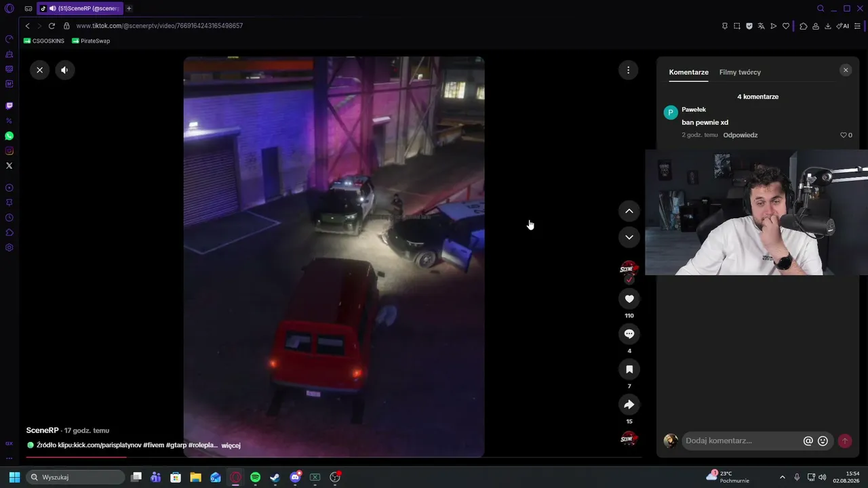Go back in browser history
Viewport: 868px width, 488px height.
[x=27, y=26]
